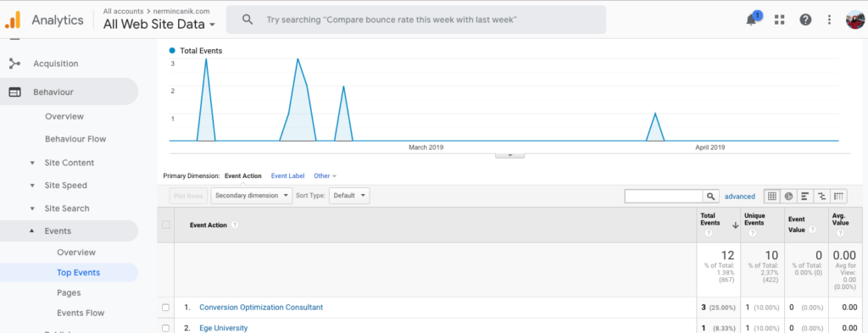
Task: Sort by Unique Events column header
Action: coord(755,219)
